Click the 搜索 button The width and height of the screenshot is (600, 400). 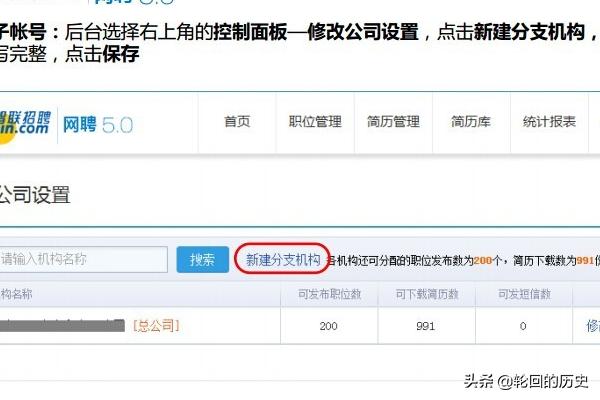[203, 260]
